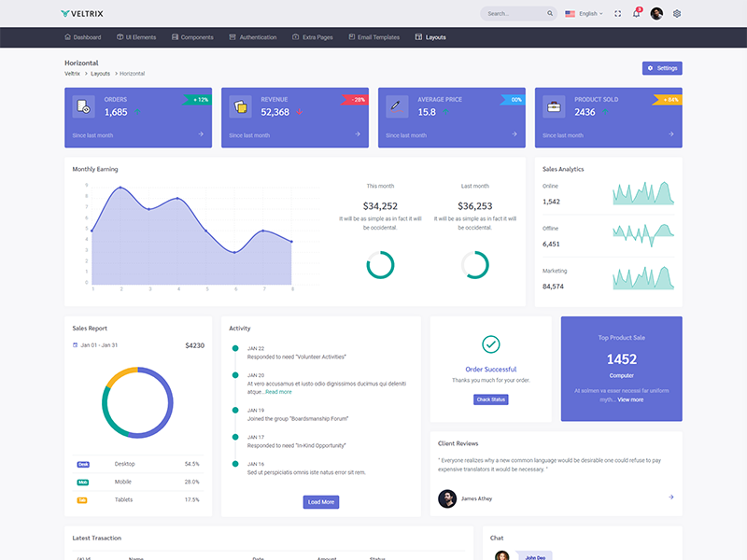Go to the Dashboard menu item

click(82, 37)
